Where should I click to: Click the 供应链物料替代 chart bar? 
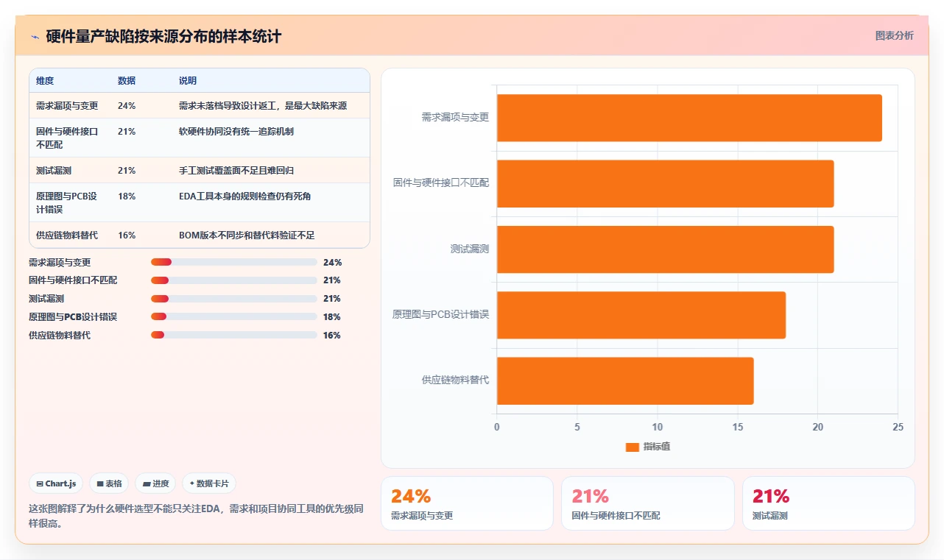click(x=625, y=380)
